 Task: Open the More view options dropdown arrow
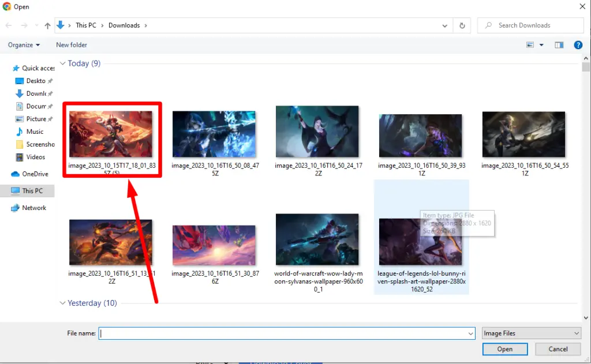point(541,45)
